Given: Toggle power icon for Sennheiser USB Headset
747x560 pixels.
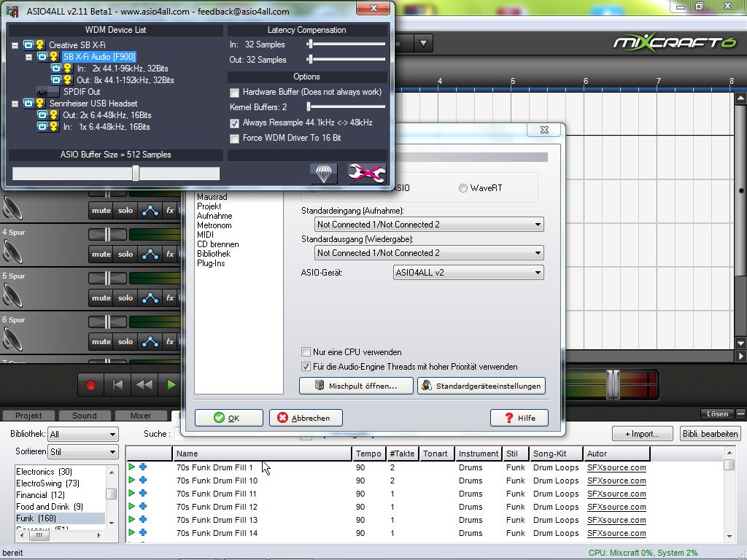Looking at the screenshot, I should (28, 104).
